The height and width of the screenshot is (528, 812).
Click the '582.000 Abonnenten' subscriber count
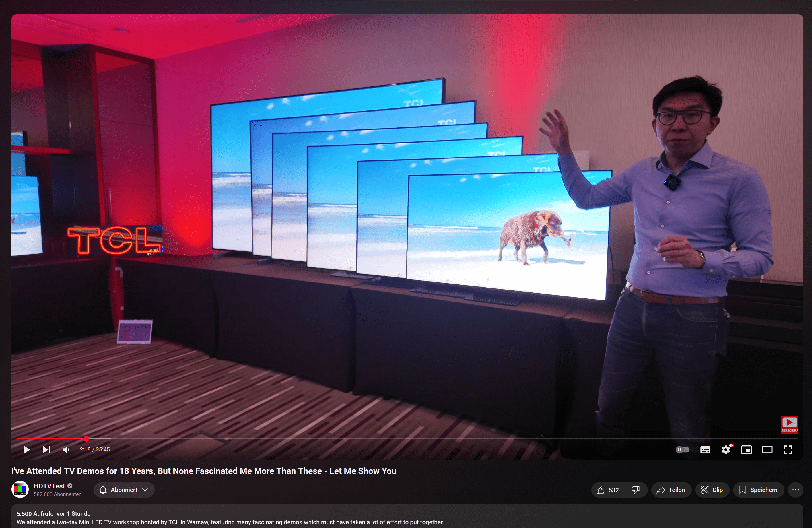pyautogui.click(x=58, y=494)
